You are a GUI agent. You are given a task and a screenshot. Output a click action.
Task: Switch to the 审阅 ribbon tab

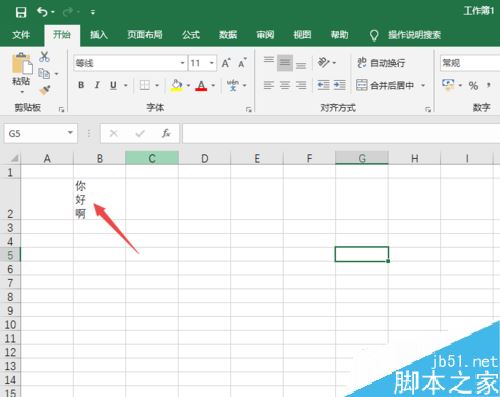265,34
